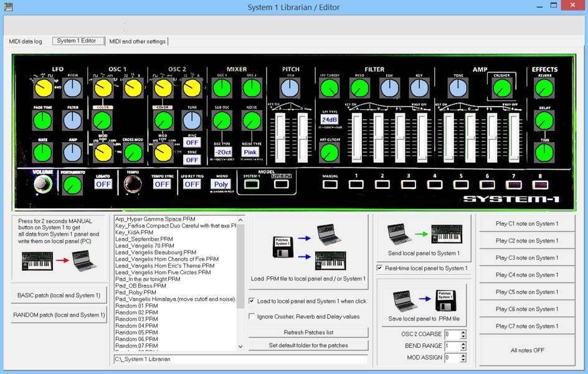Click the CROSS MOD knob in OSC 1 section
588x374 pixels.
click(133, 153)
